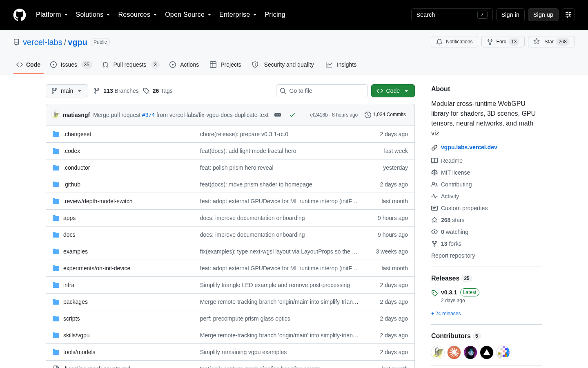Viewport: 588px width, 368px height.
Task: Expand the Solutions menu
Action: [x=93, y=15]
